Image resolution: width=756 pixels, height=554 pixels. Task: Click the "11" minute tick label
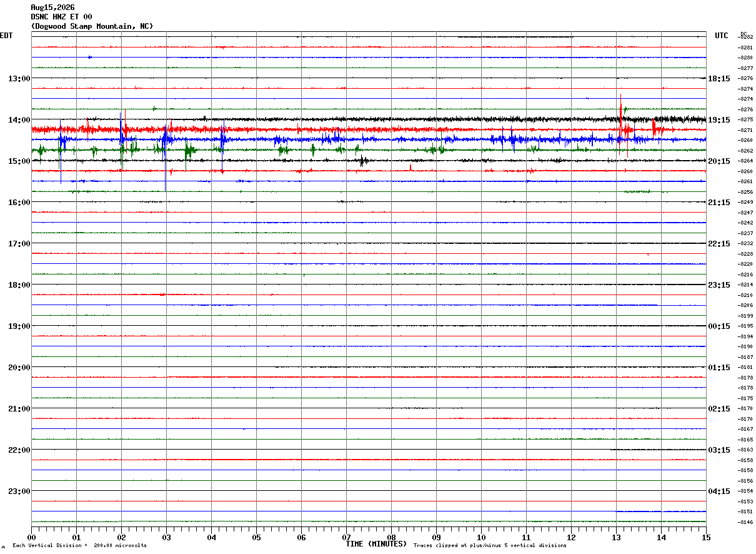[x=527, y=537]
